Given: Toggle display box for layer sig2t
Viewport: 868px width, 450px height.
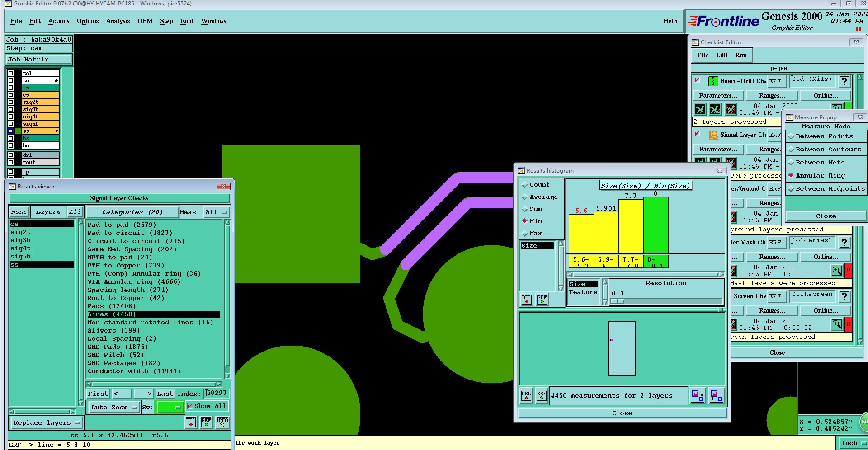Looking at the screenshot, I should pyautogui.click(x=11, y=102).
